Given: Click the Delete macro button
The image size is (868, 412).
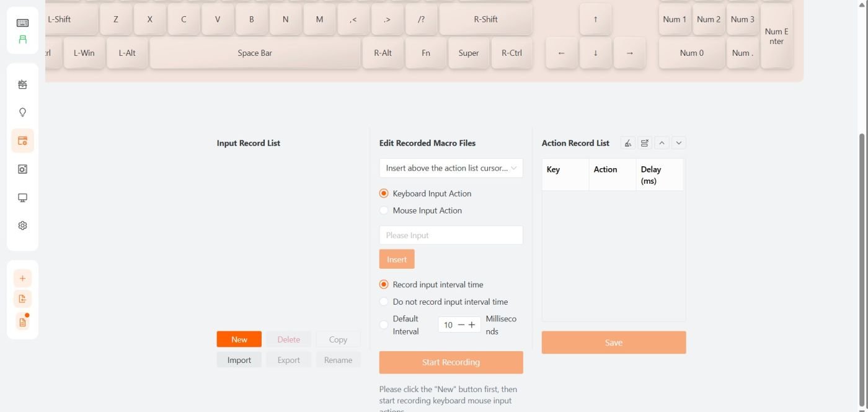Looking at the screenshot, I should tap(289, 339).
